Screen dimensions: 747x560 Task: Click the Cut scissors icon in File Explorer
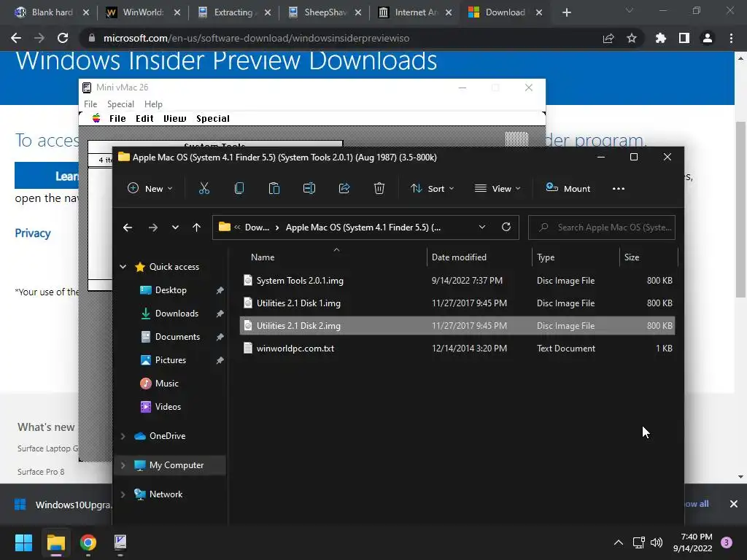pos(204,189)
